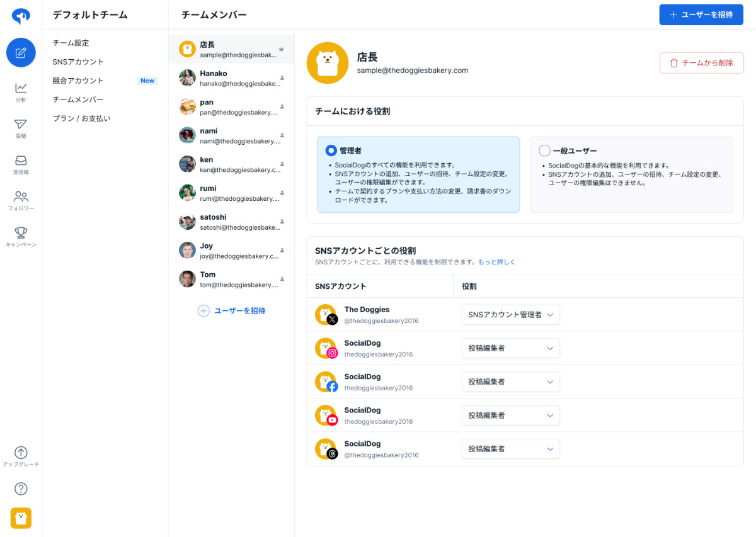Image resolution: width=756 pixels, height=537 pixels.
Task: Click the @thedoggiesbakery2016 handle under The Doggies
Action: (381, 320)
